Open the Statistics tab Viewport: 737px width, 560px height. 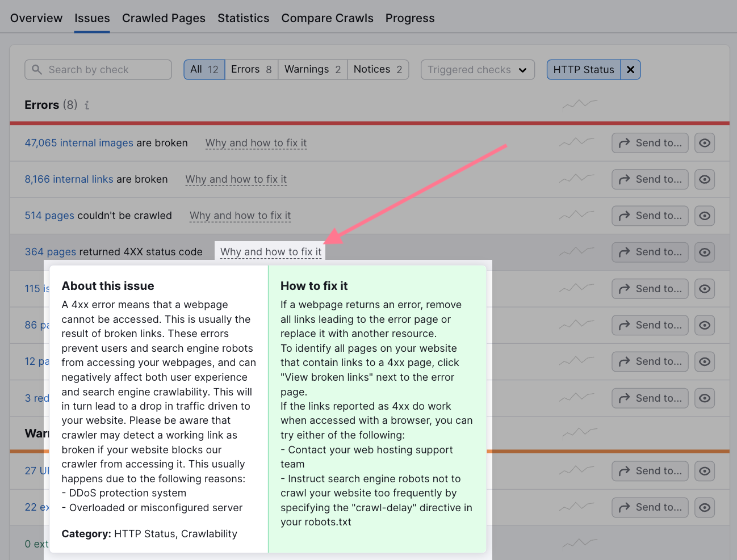click(244, 18)
